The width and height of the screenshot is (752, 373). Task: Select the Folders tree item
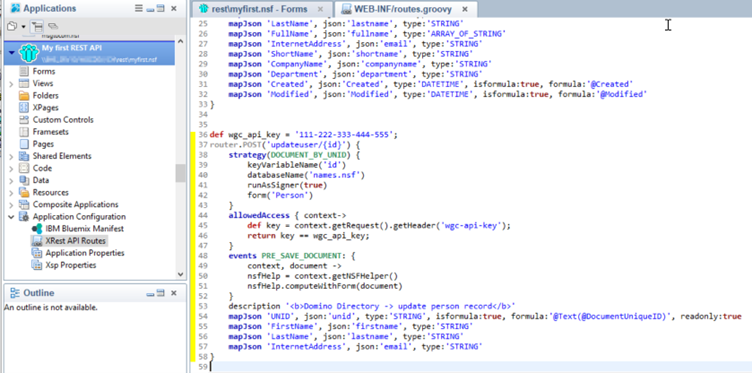(46, 95)
